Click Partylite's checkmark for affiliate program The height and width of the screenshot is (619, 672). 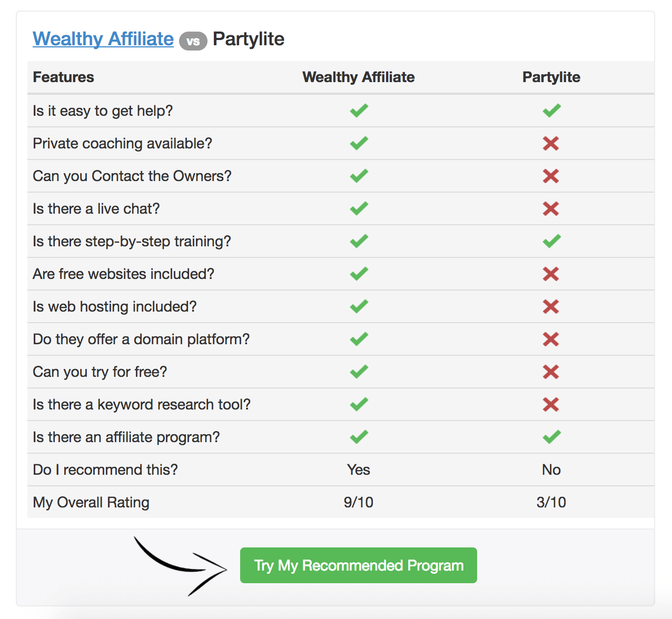[552, 437]
